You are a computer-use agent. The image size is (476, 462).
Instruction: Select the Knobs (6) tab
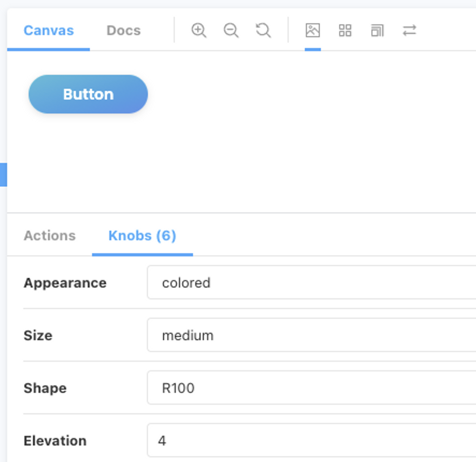coord(142,236)
